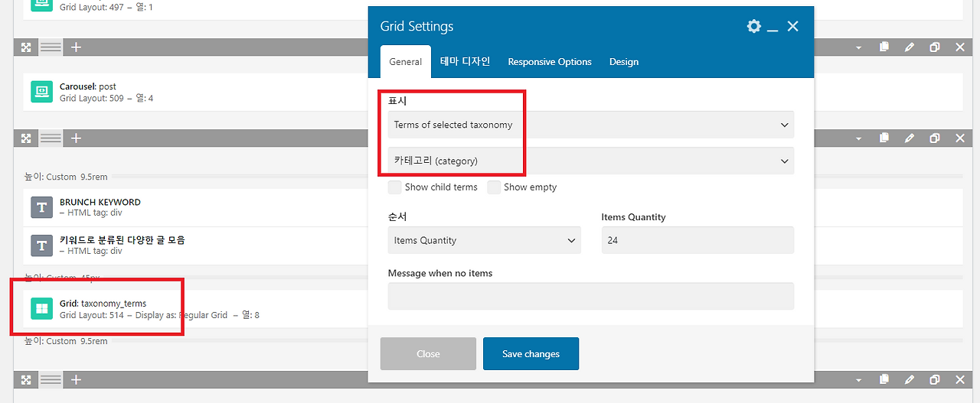980x403 pixels.
Task: Enable the Show empty checkbox
Action: click(494, 187)
